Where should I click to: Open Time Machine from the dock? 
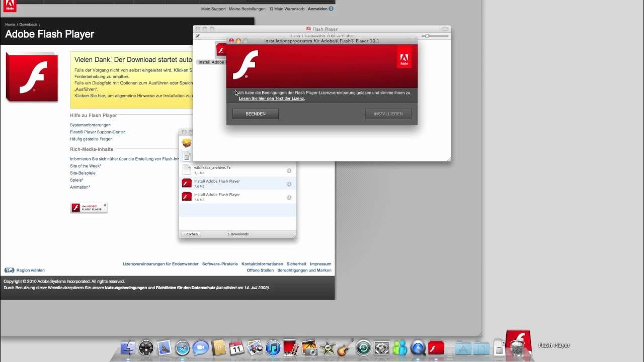point(363,348)
